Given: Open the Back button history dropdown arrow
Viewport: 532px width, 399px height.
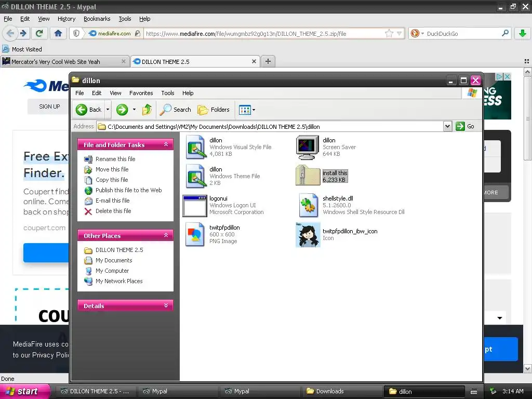Looking at the screenshot, I should 108,110.
